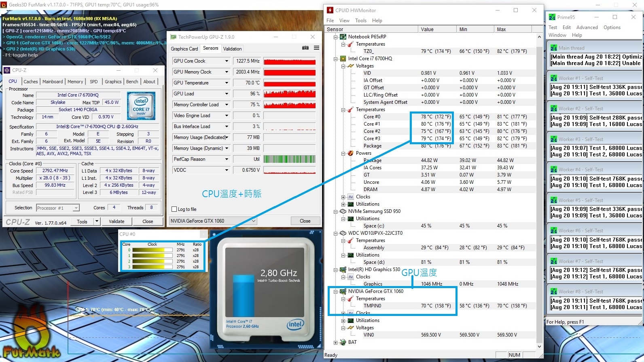Switch to the Graphics Card tab in GPU-Z
Image resolution: width=644 pixels, height=362 pixels.
click(184, 49)
